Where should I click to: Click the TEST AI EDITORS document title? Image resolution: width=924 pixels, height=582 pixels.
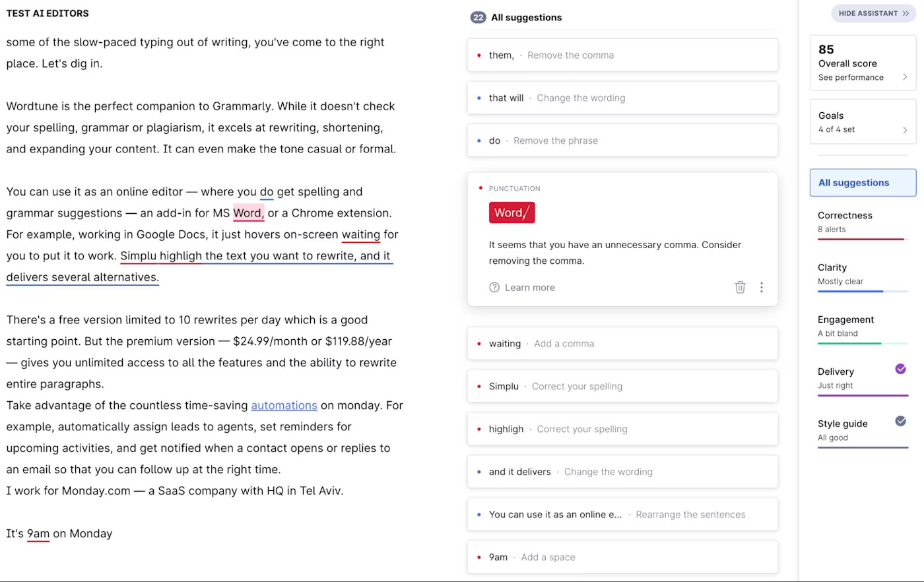pos(48,13)
